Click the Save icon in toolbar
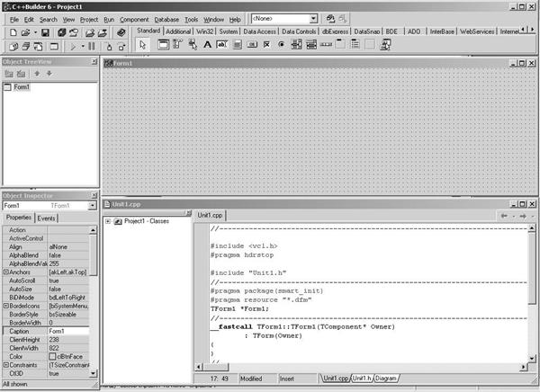This screenshot has width=540, height=392. [48, 31]
